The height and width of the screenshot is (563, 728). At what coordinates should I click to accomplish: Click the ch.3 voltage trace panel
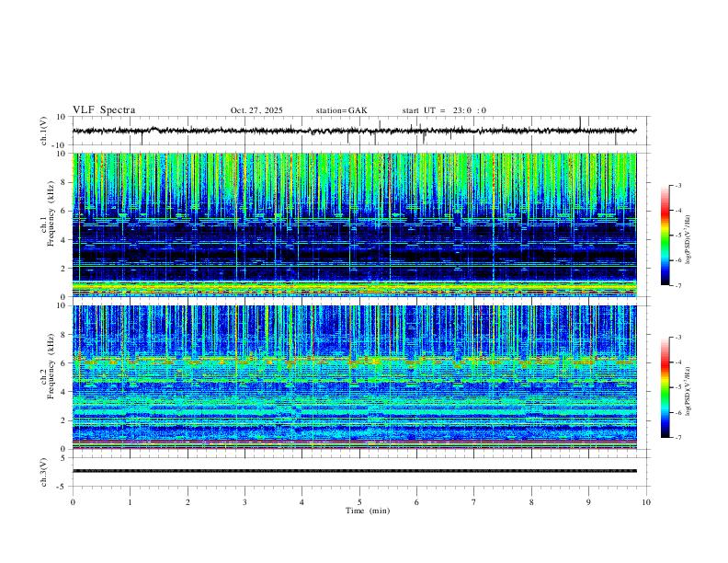(x=359, y=472)
